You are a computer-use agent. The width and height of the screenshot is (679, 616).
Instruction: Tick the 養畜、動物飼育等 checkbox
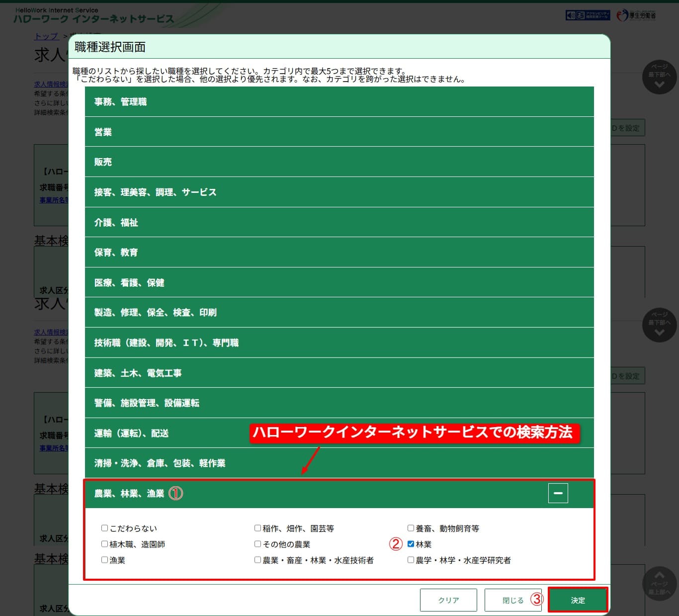pyautogui.click(x=411, y=528)
